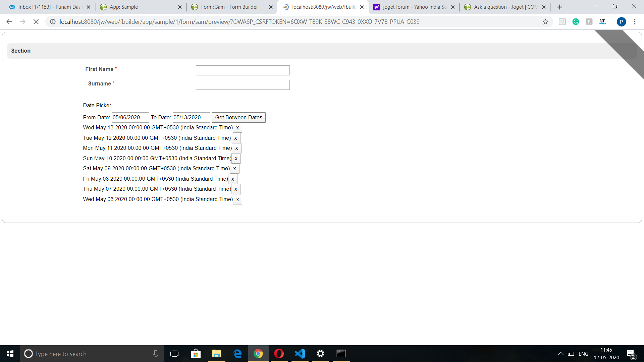Click Get Between Dates button

pos(238,118)
